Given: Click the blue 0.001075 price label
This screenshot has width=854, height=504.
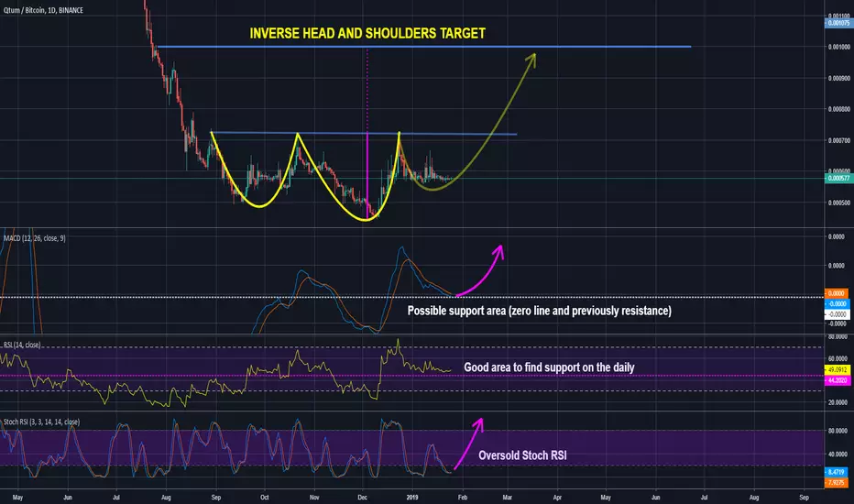Looking at the screenshot, I should [838, 23].
